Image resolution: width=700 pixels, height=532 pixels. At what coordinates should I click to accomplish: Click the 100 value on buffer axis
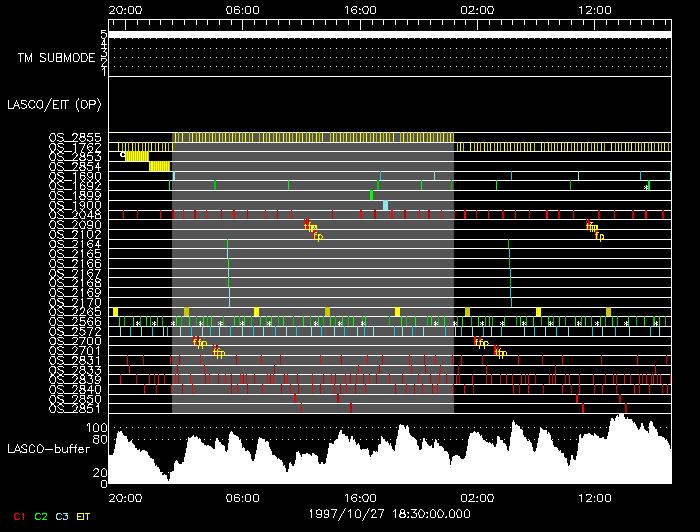(96, 428)
